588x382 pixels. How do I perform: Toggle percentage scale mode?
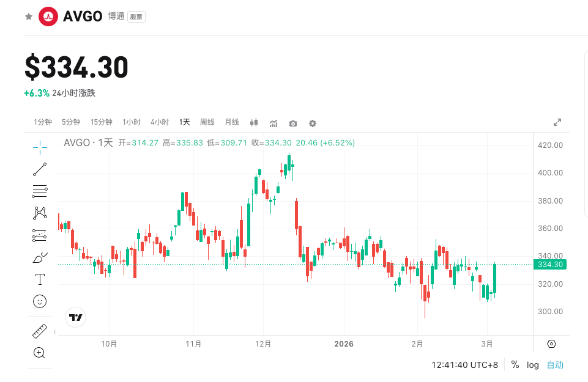tap(515, 365)
